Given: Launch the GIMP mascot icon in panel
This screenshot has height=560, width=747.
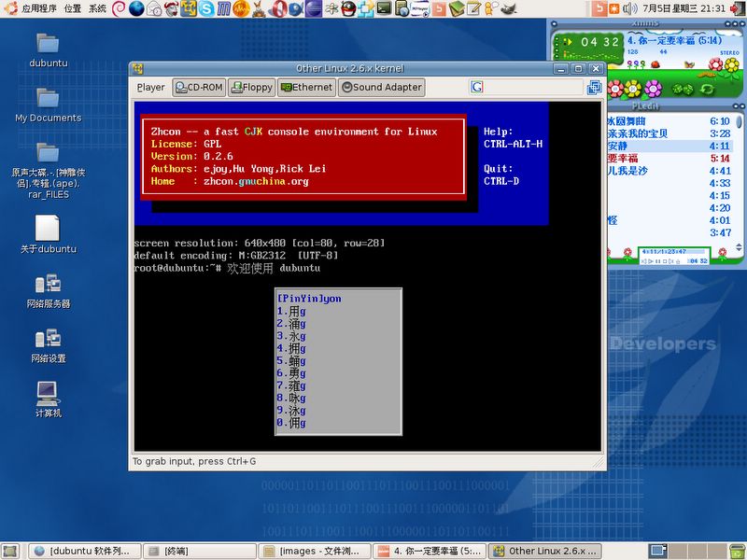Looking at the screenshot, I should [509, 8].
